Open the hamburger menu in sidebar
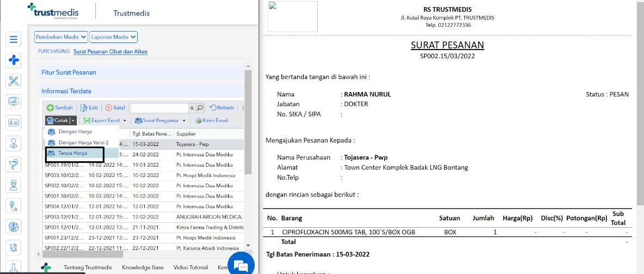The width and height of the screenshot is (644, 274). pyautogui.click(x=14, y=39)
